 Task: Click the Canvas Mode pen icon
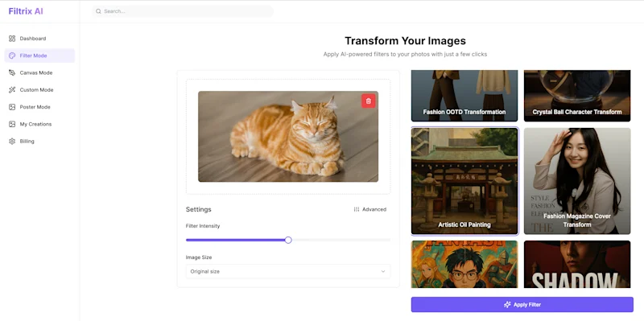12,72
